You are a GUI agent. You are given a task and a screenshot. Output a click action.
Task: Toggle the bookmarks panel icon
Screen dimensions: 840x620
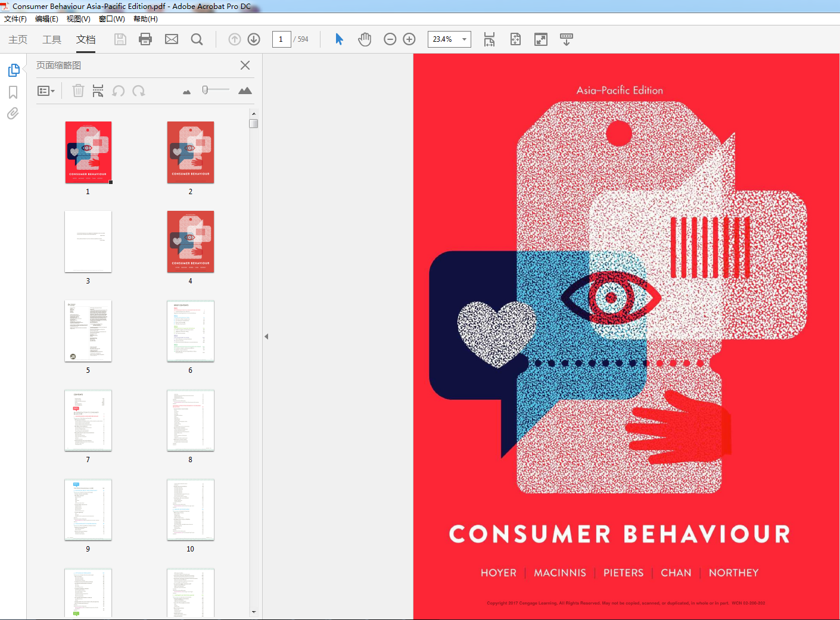click(13, 92)
